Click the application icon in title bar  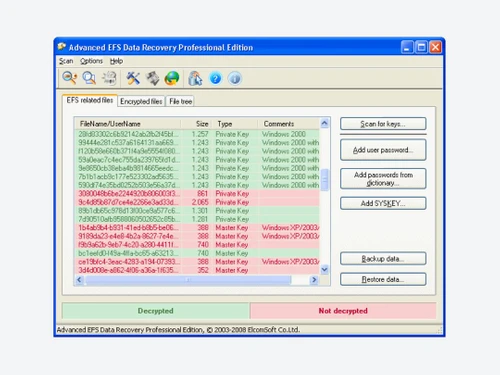point(62,47)
